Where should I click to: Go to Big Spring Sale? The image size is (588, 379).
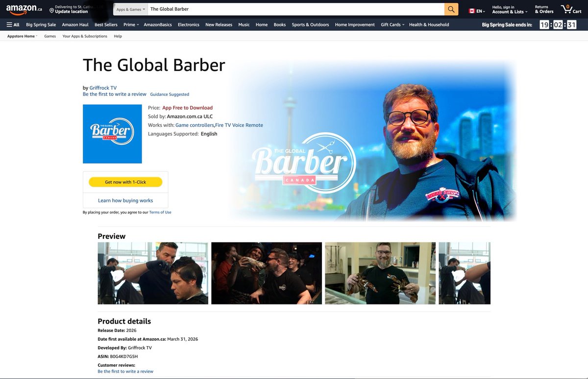41,24
